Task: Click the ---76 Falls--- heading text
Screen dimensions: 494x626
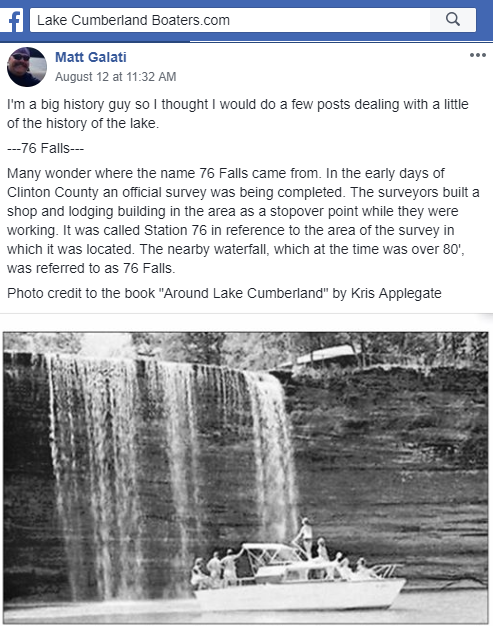Action: (x=46, y=148)
